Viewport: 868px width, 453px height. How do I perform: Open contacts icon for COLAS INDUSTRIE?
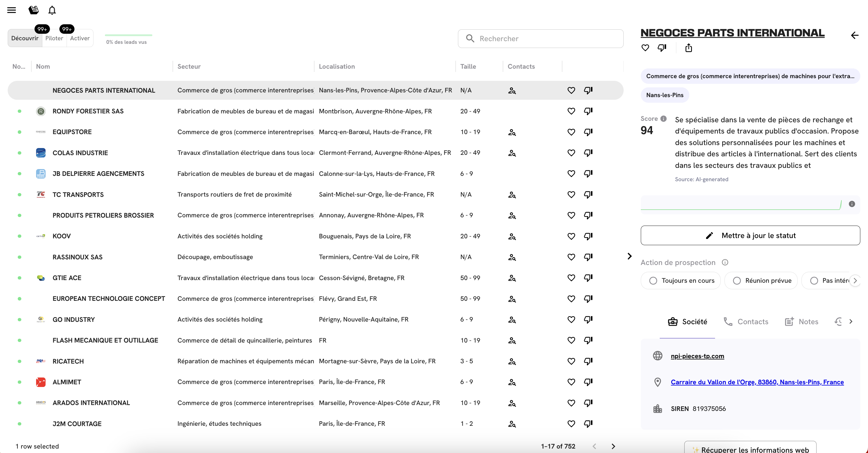tap(512, 153)
